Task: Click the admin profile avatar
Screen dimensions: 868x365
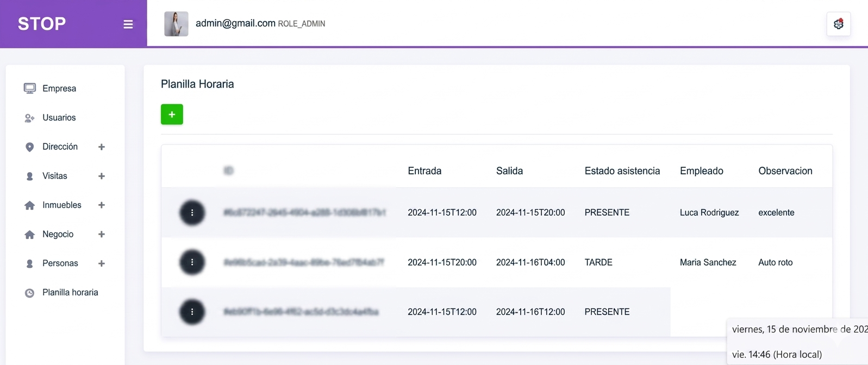Action: click(x=176, y=24)
